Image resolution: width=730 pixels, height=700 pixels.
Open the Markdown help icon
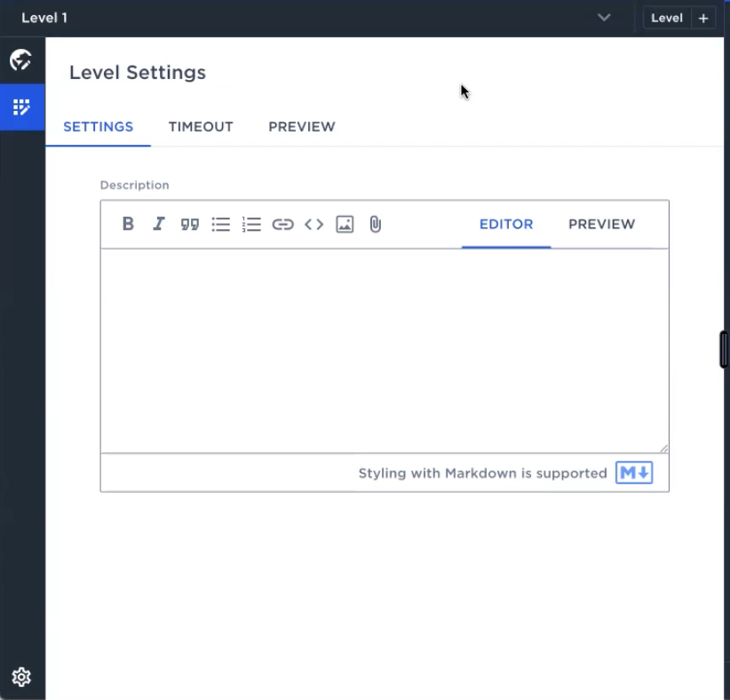coord(633,473)
